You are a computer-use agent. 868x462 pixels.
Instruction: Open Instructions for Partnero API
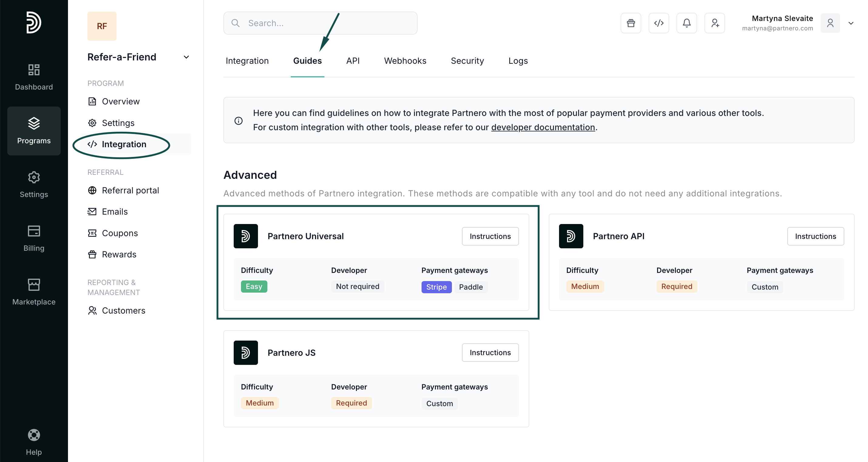815,236
